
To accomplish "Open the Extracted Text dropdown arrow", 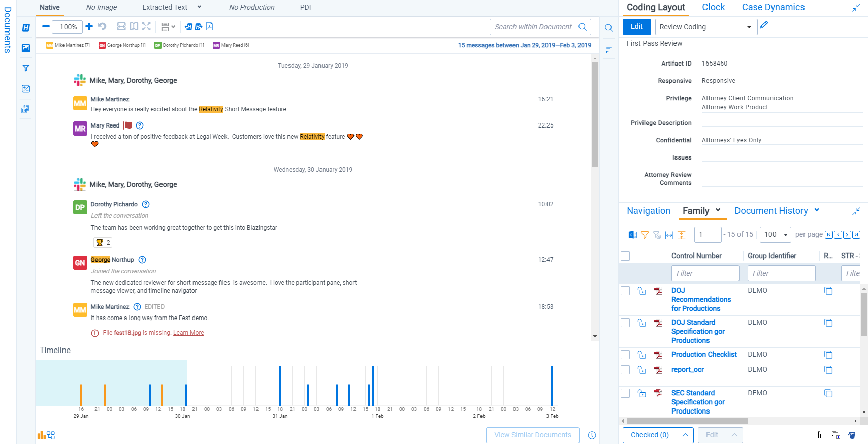I will coord(199,7).
